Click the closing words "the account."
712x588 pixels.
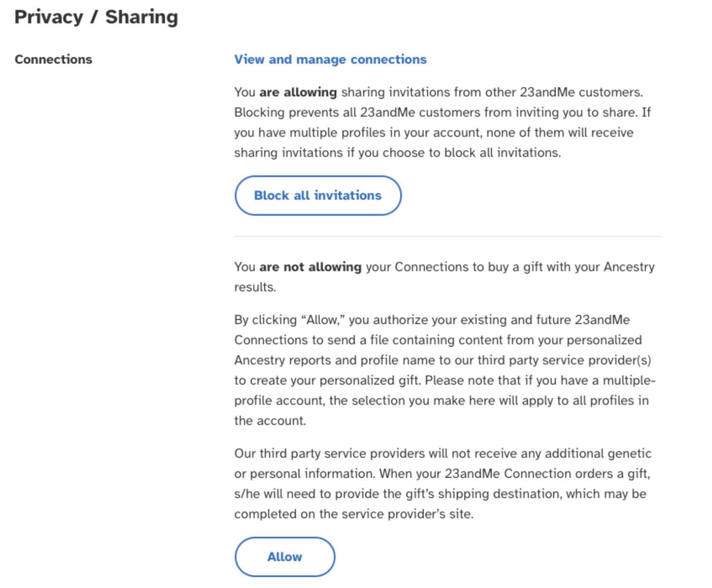[270, 421]
